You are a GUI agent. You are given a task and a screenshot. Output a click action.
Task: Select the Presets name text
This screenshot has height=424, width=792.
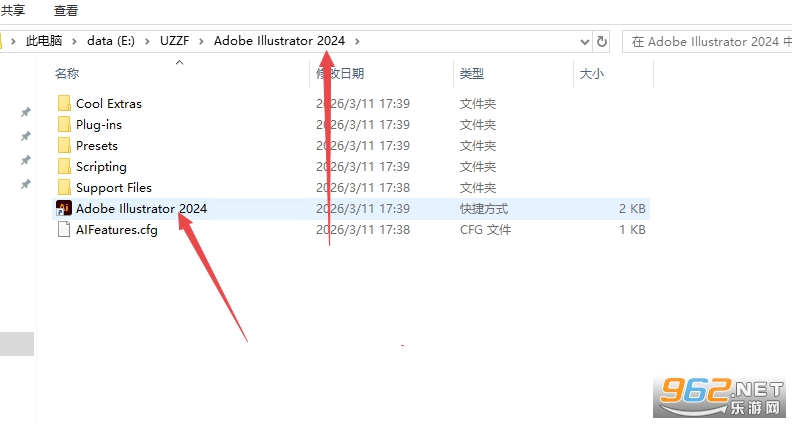point(97,146)
